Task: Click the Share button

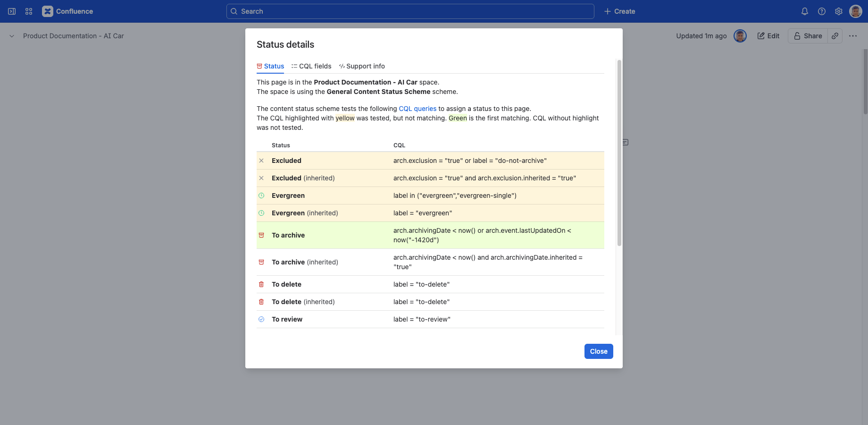Action: click(x=808, y=36)
